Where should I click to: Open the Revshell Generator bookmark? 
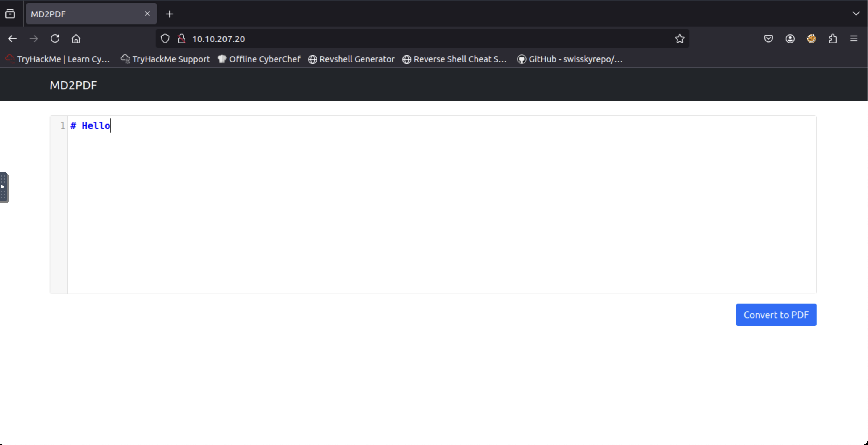click(x=351, y=59)
